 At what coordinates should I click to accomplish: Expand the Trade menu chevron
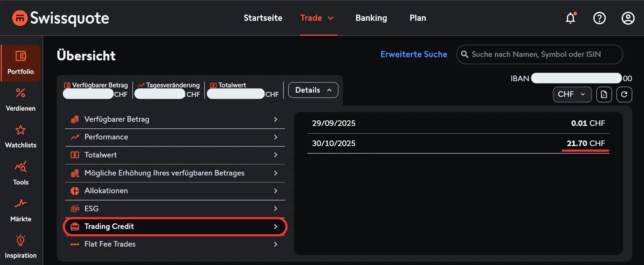pos(331,18)
